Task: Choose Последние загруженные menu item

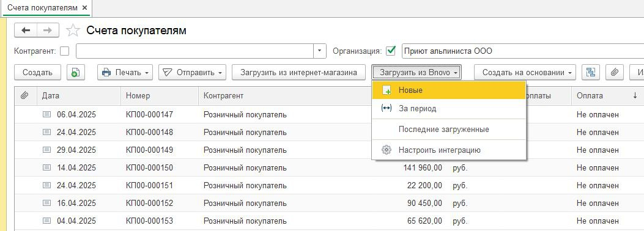Action: (449, 129)
